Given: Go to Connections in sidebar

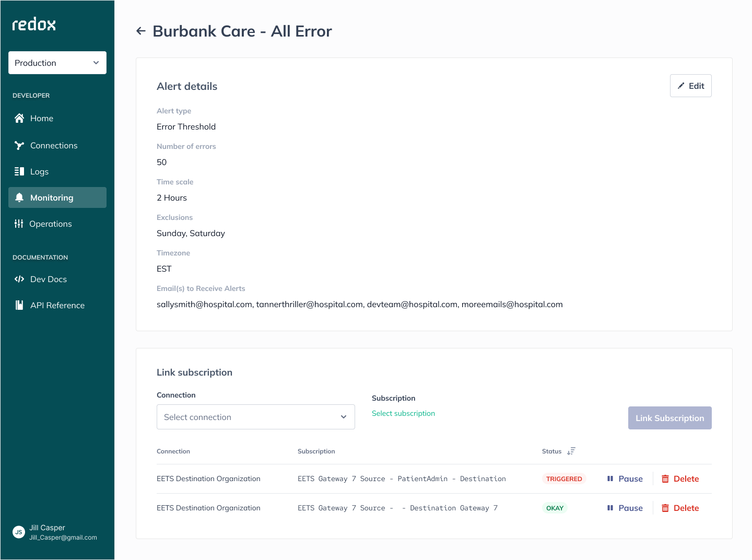Looking at the screenshot, I should tap(57, 145).
